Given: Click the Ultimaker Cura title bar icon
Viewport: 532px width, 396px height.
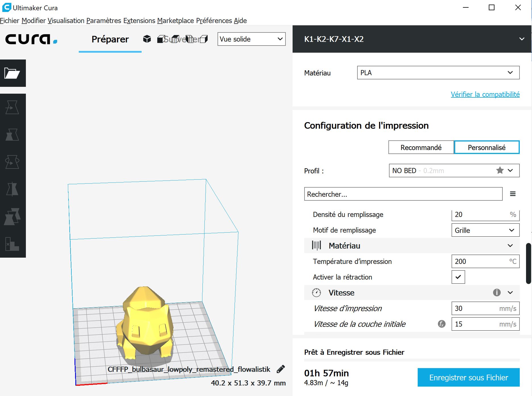Looking at the screenshot, I should point(6,7).
